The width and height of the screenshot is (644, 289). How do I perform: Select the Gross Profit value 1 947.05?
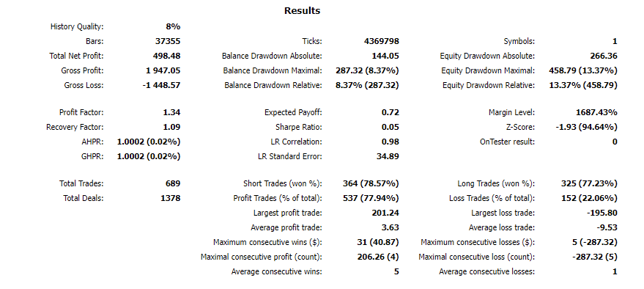tap(163, 70)
